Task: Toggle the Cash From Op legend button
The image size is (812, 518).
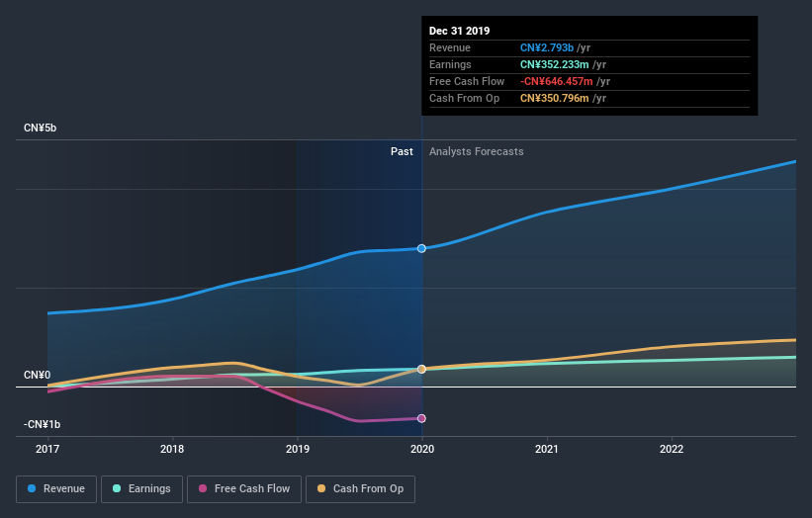Action: [x=360, y=489]
